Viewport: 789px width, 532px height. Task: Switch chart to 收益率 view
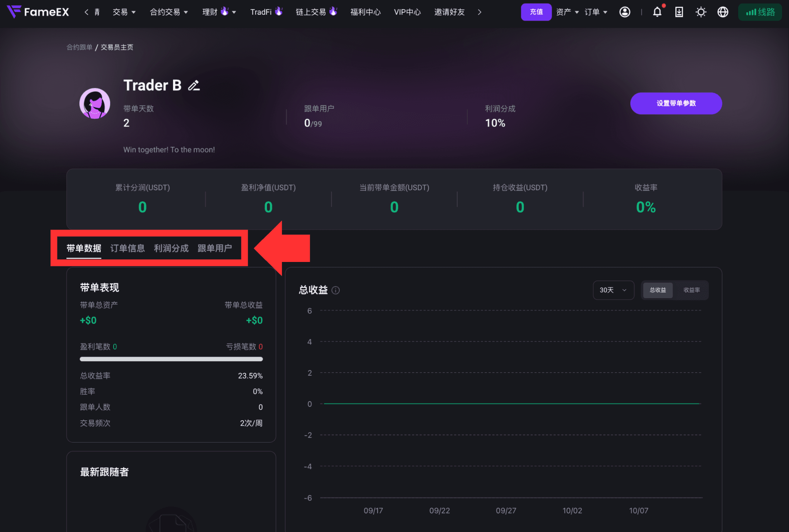(692, 290)
